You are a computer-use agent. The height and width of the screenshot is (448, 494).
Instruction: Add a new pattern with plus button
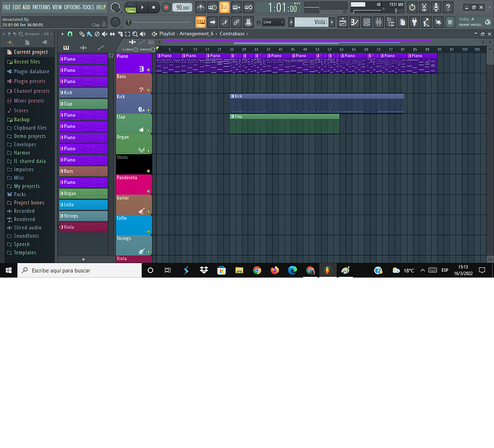pyautogui.click(x=83, y=260)
